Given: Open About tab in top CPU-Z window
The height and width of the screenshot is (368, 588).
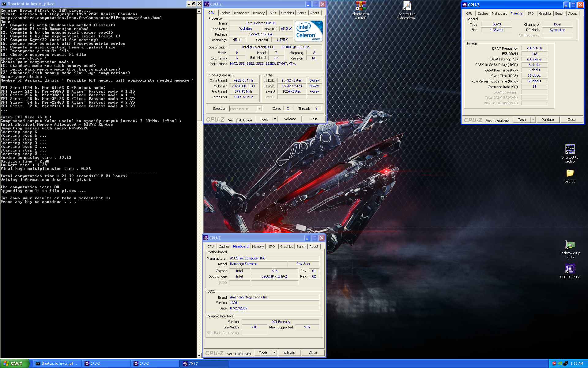Looking at the screenshot, I should click(x=315, y=13).
